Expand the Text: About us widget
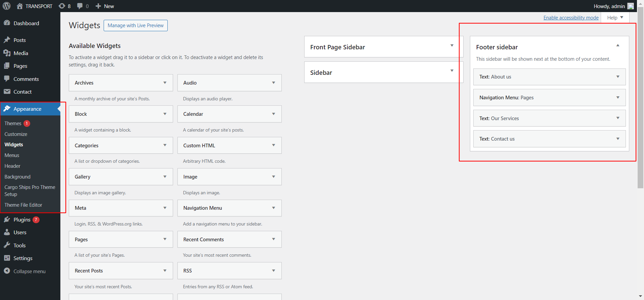 (618, 77)
